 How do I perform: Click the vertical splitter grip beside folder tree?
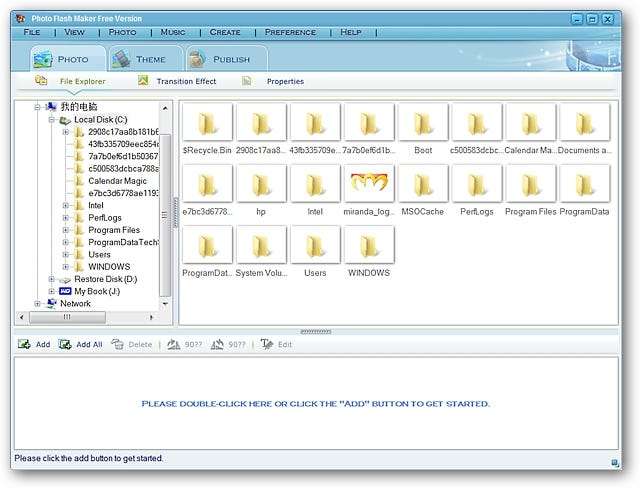click(x=176, y=213)
